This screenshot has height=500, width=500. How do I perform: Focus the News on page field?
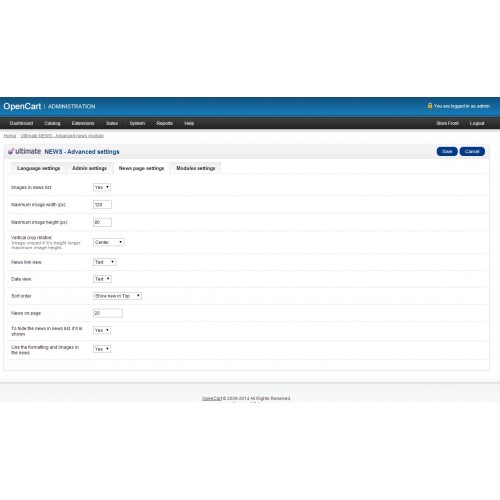(108, 313)
